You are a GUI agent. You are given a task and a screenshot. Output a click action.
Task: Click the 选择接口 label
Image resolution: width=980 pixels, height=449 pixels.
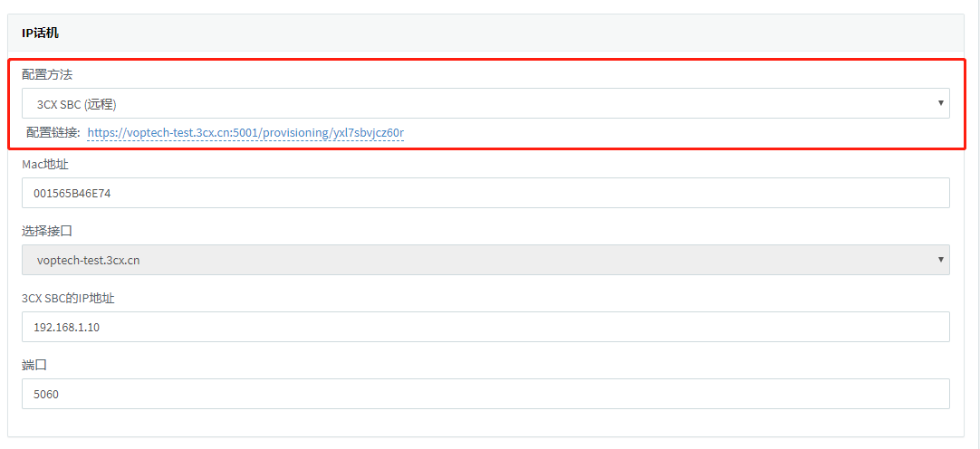47,231
